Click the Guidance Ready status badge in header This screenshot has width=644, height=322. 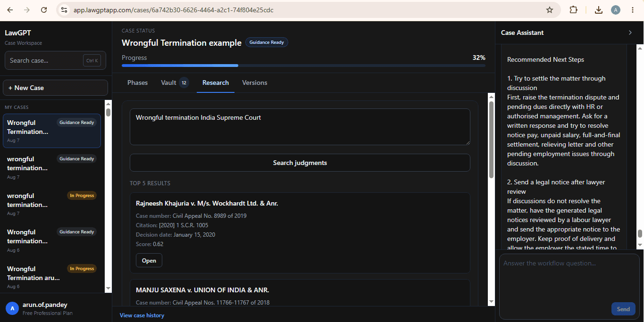267,42
